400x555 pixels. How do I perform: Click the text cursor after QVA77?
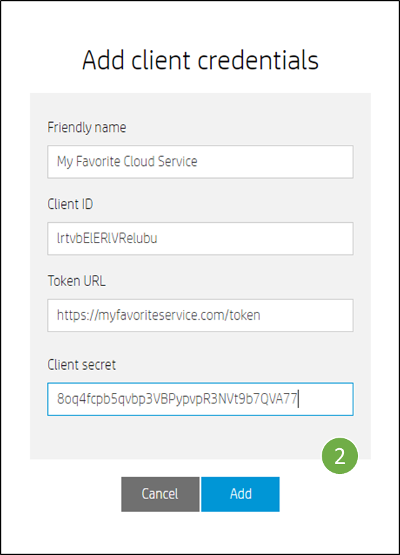coord(298,399)
